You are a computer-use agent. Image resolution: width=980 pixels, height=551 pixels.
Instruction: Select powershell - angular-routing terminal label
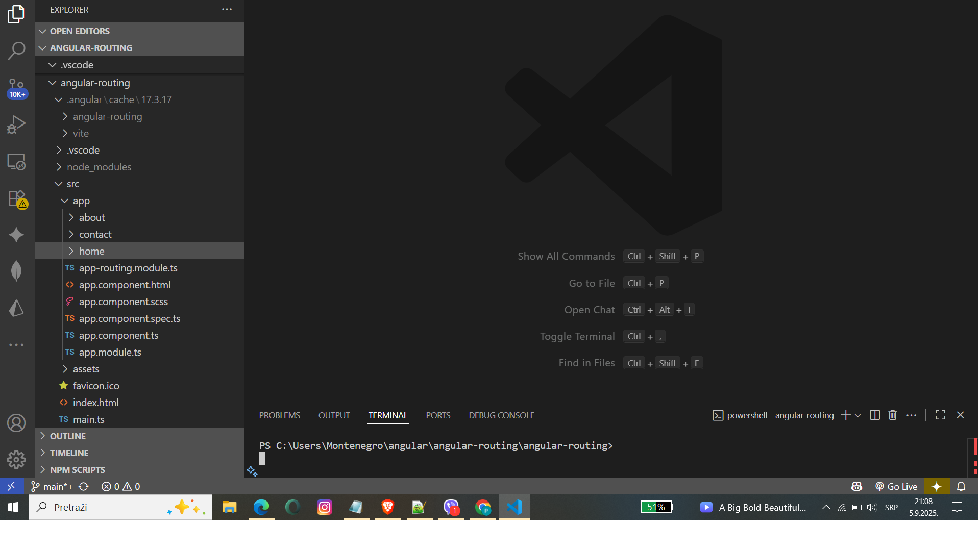[x=773, y=415]
